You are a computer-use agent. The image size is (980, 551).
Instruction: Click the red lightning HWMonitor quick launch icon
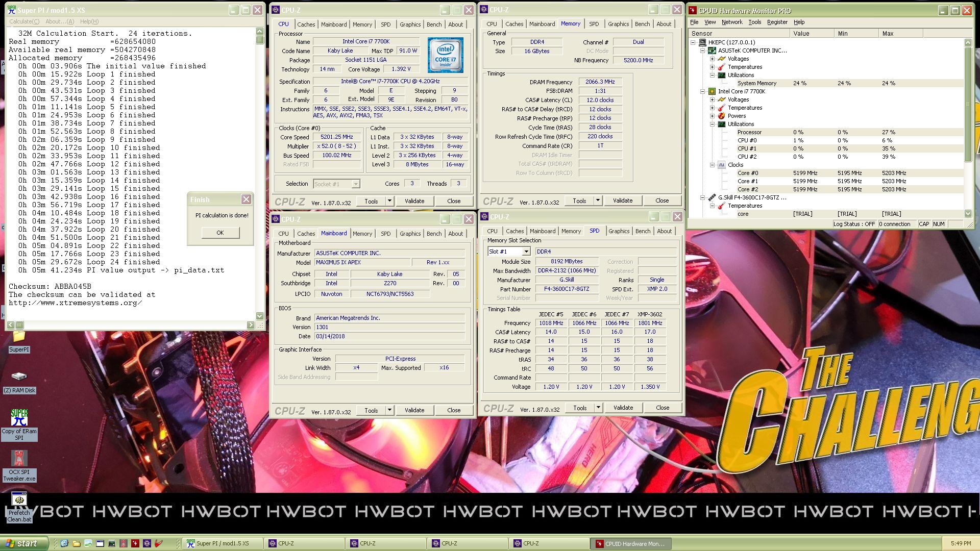tap(135, 543)
